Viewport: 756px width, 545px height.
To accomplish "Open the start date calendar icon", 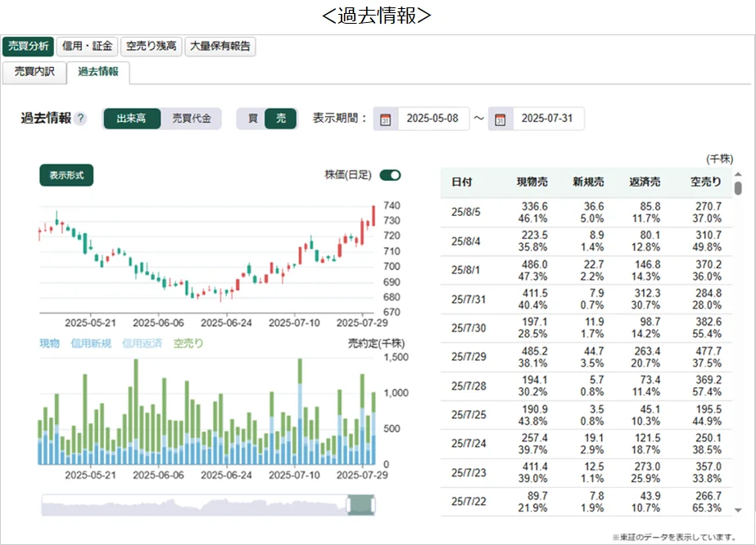I will [x=385, y=119].
